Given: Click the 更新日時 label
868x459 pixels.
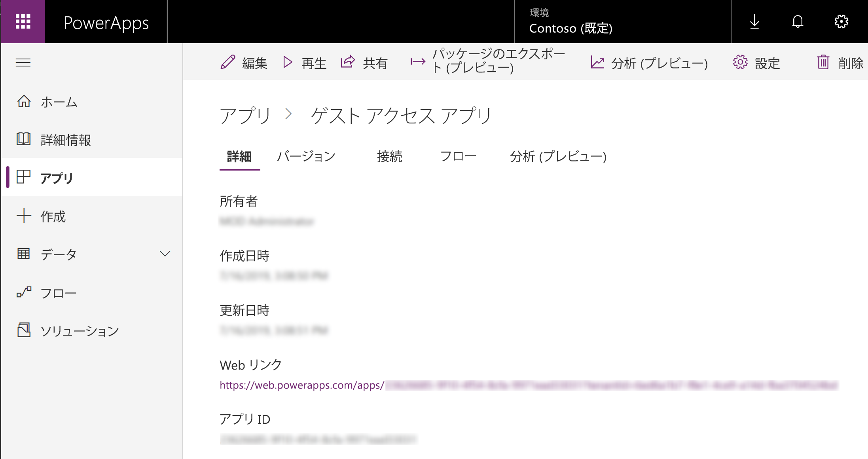Looking at the screenshot, I should [x=244, y=310].
